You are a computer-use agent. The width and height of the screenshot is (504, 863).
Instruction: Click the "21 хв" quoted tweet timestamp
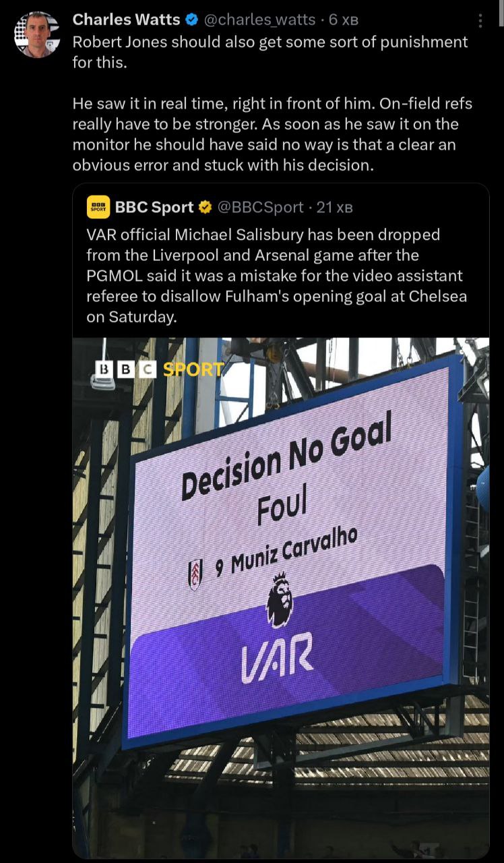pyautogui.click(x=335, y=208)
